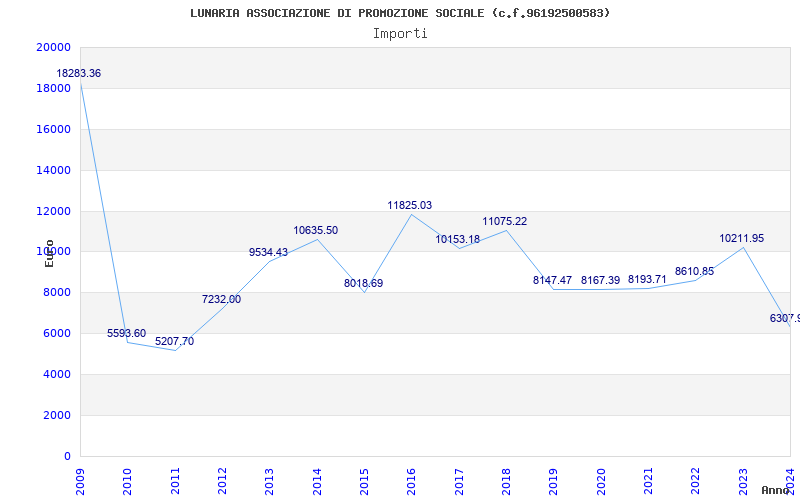Click the 9534.43 data label
The image size is (800, 500).
268,253
